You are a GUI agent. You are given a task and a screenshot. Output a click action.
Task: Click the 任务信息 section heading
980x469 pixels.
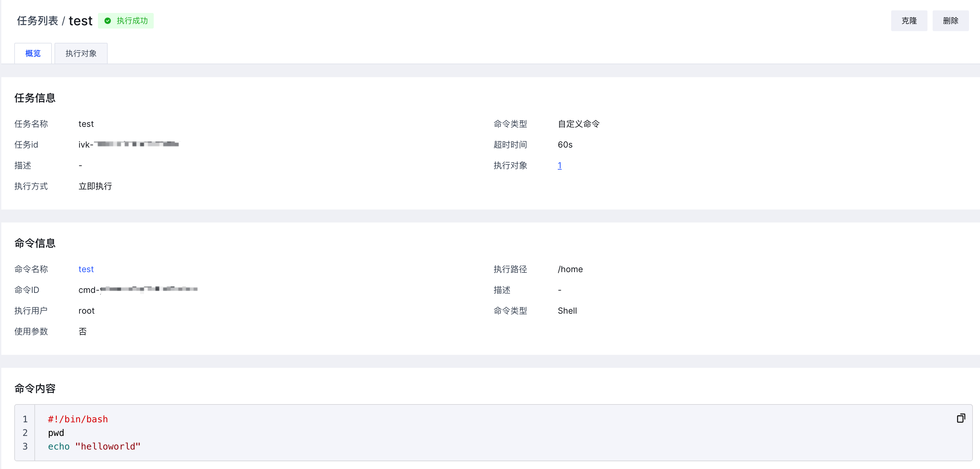tap(35, 98)
